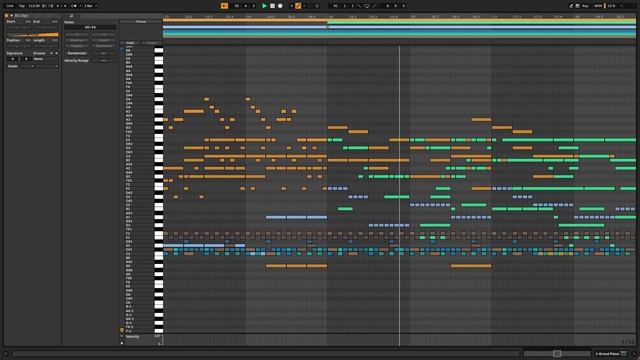Click the Reverse notes button
The image size is (640, 360).
pos(77,40)
